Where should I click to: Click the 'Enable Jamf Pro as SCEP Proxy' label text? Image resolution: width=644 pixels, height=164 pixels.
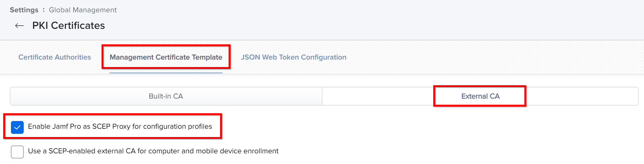tap(120, 126)
